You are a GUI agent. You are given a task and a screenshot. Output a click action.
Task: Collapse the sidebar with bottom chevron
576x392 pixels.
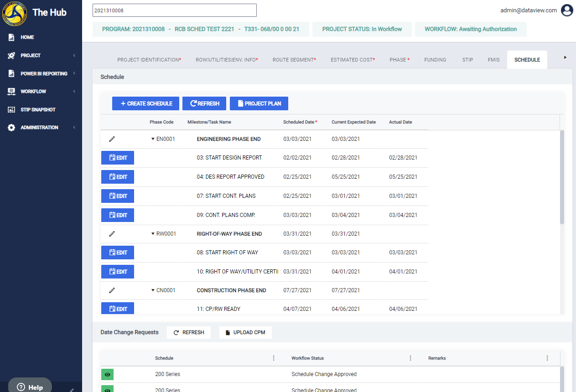click(72, 389)
